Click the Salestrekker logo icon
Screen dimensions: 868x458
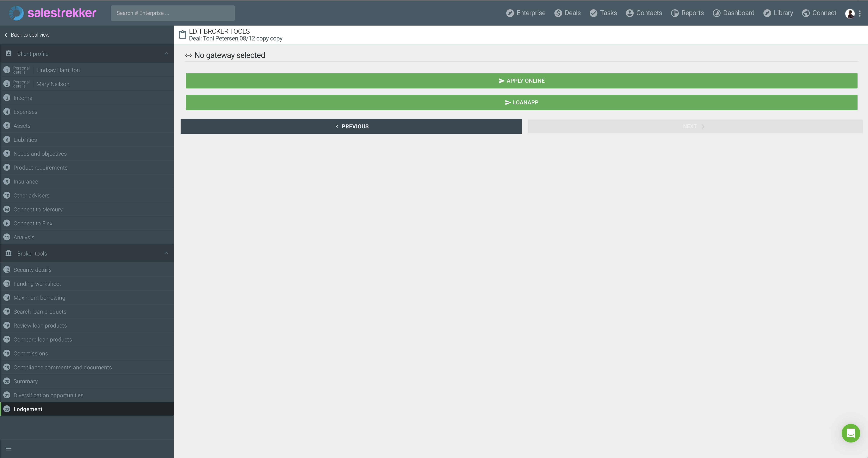click(x=16, y=13)
